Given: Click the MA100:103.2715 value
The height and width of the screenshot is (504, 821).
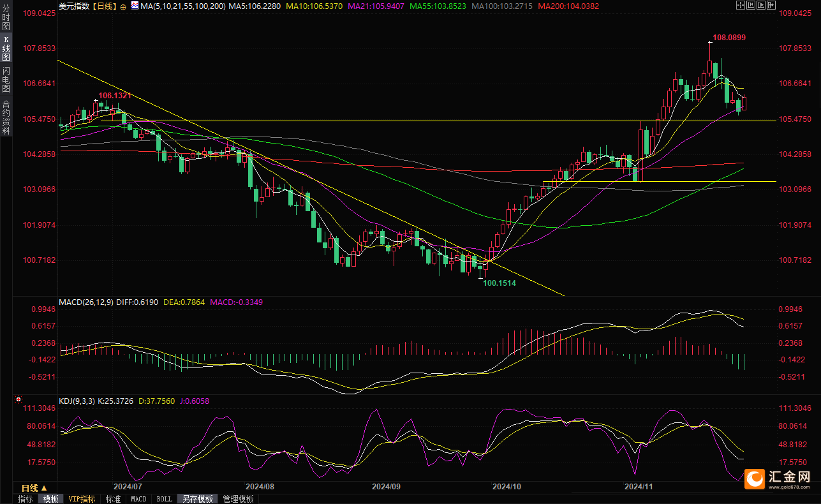Looking at the screenshot, I should 502,6.
